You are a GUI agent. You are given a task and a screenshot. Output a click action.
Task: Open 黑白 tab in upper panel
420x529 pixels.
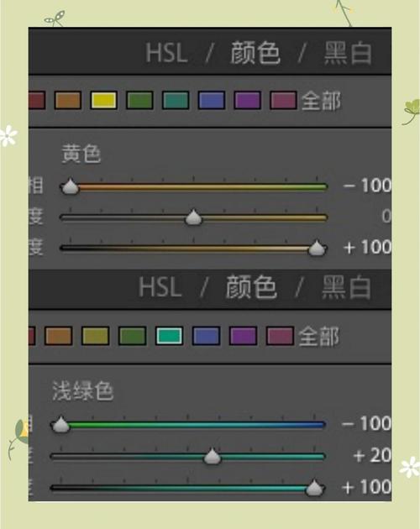point(348,53)
